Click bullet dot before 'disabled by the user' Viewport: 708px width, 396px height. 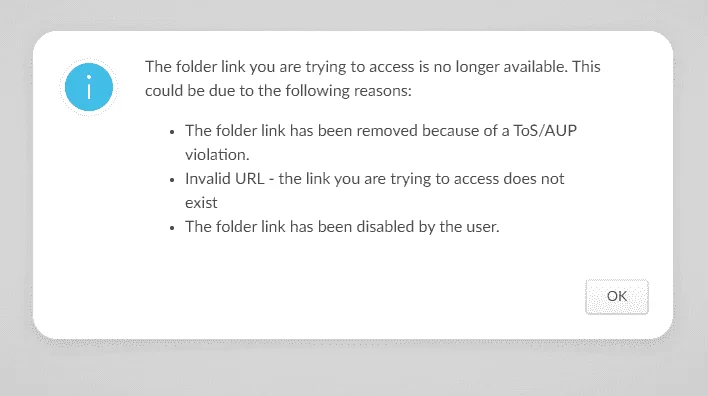pyautogui.click(x=172, y=228)
